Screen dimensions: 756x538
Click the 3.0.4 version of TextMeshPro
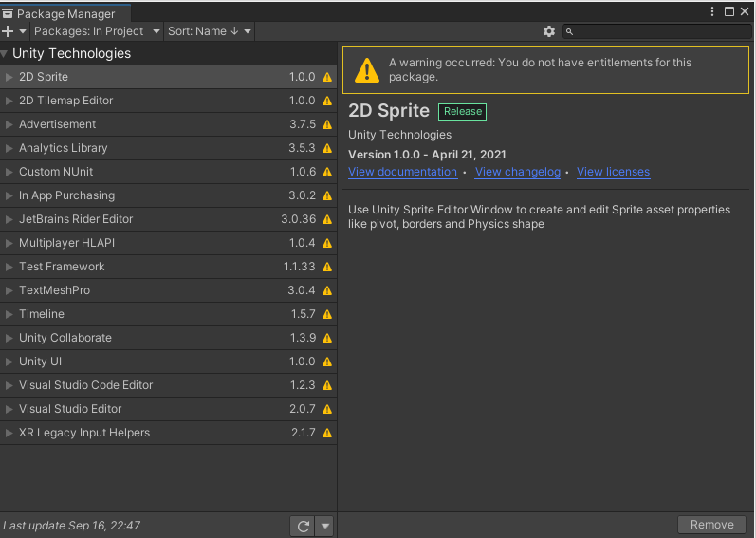point(302,290)
